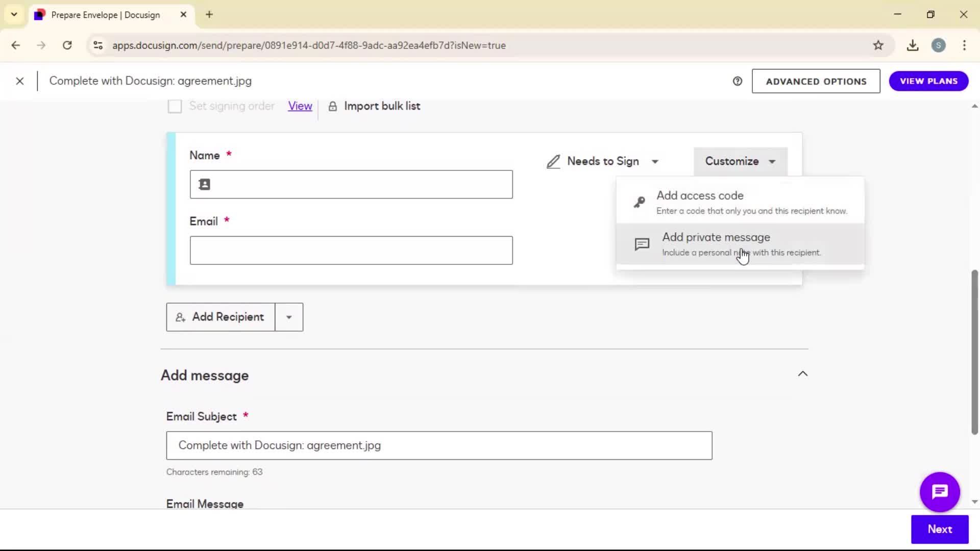Open the Chrome profile avatar

click(938, 45)
